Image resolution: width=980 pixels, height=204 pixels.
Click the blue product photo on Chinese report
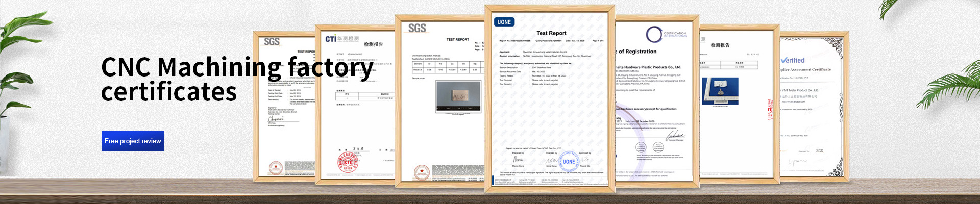pyautogui.click(x=720, y=91)
